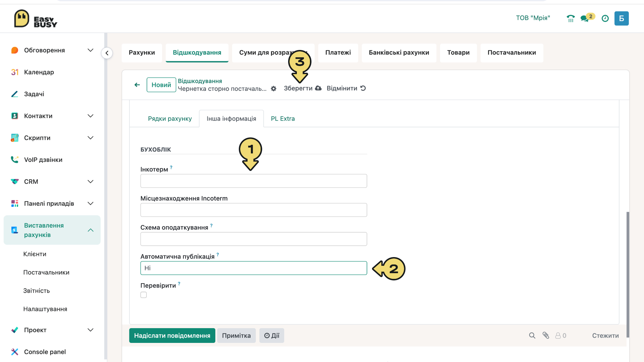
Task: Switch to Рядки рахунку tab
Action: [x=170, y=119]
